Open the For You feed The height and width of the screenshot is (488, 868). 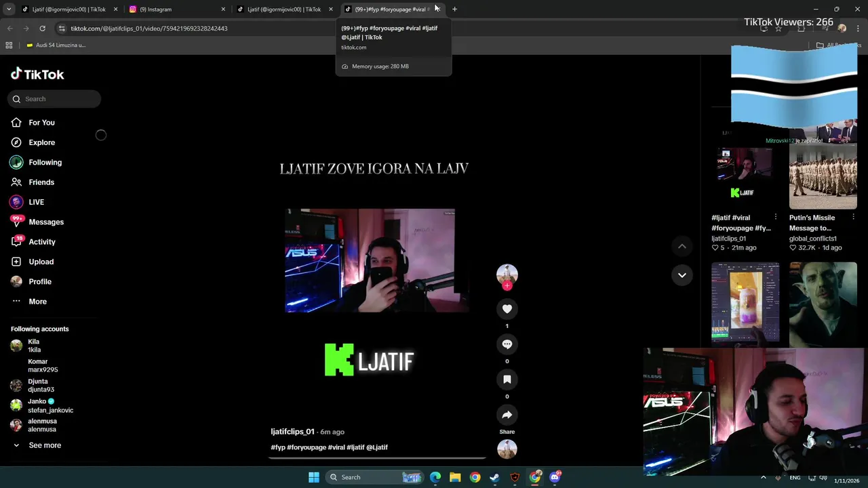[x=41, y=123]
